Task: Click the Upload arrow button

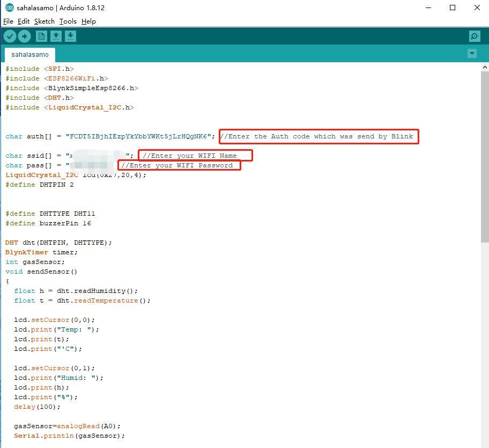Action: [x=24, y=36]
